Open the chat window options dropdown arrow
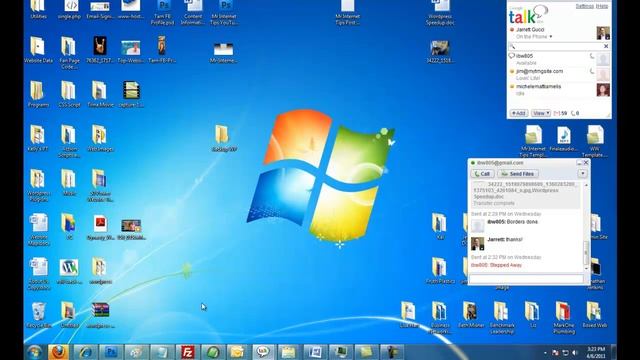 (x=582, y=174)
